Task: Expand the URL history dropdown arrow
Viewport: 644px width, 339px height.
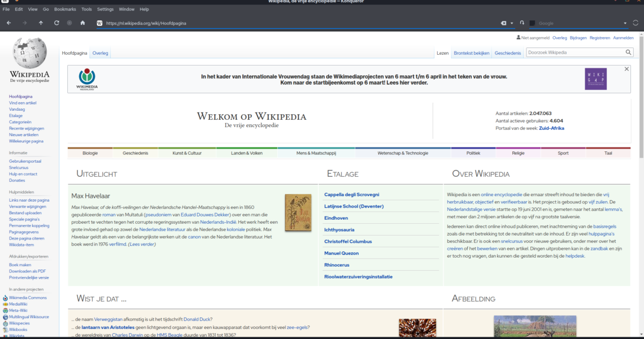Action: pyautogui.click(x=512, y=23)
